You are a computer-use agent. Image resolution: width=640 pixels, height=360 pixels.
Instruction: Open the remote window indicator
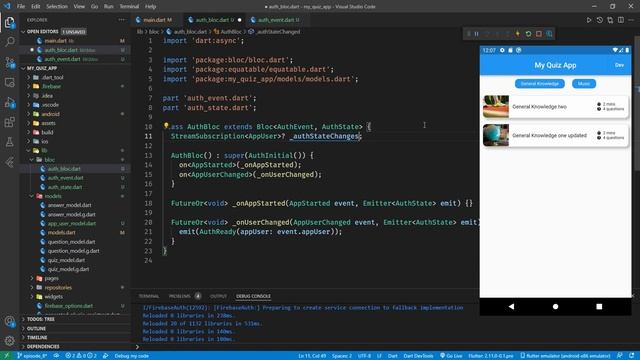[7, 356]
